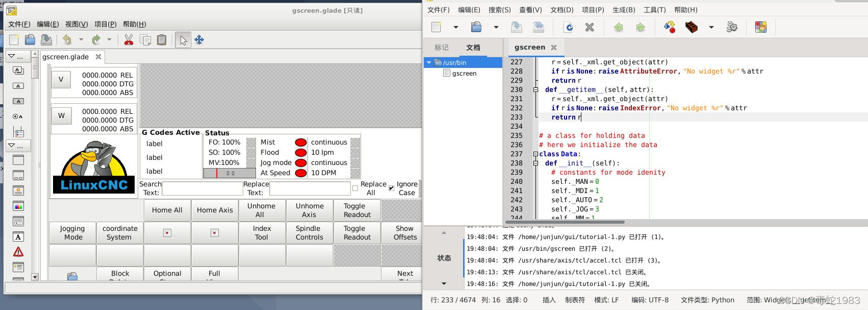Open the 视图(V) menu in Glade
This screenshot has width=868, height=310.
pos(76,24)
